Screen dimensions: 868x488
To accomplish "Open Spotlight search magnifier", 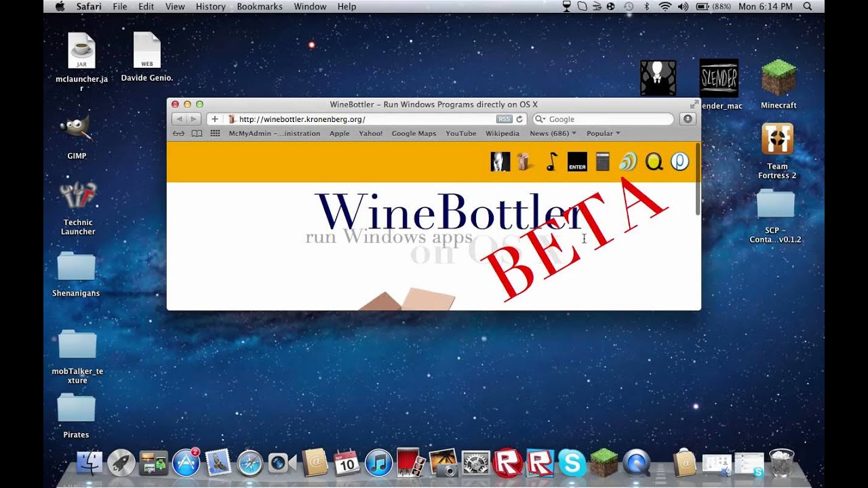I will (808, 6).
